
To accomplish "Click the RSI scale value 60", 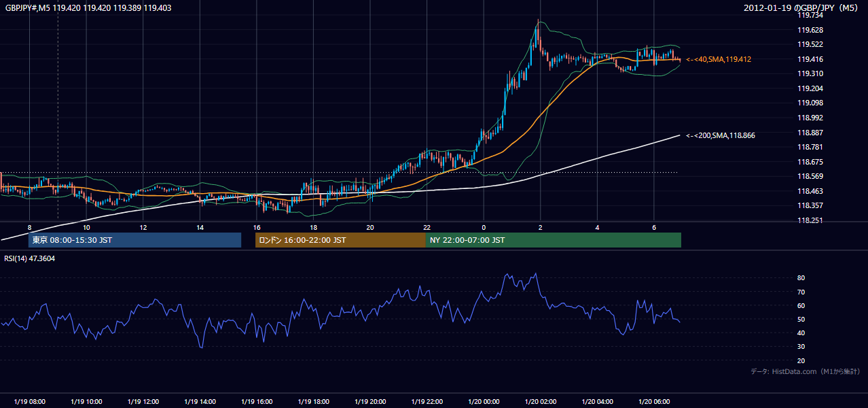I will 801,305.
